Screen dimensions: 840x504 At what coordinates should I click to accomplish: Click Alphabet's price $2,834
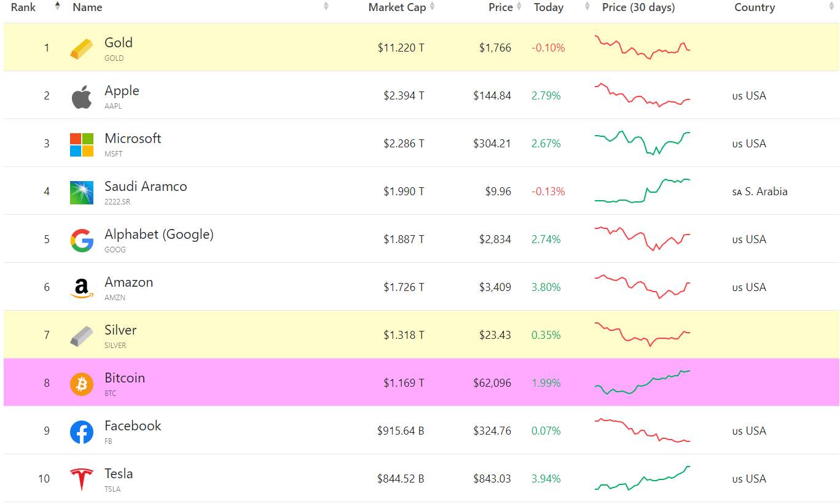click(495, 239)
